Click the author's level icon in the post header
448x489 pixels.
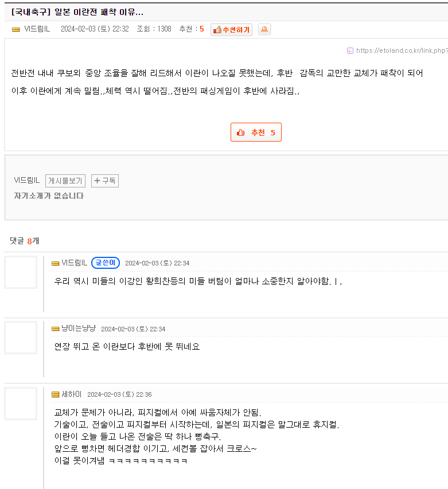tap(16, 29)
